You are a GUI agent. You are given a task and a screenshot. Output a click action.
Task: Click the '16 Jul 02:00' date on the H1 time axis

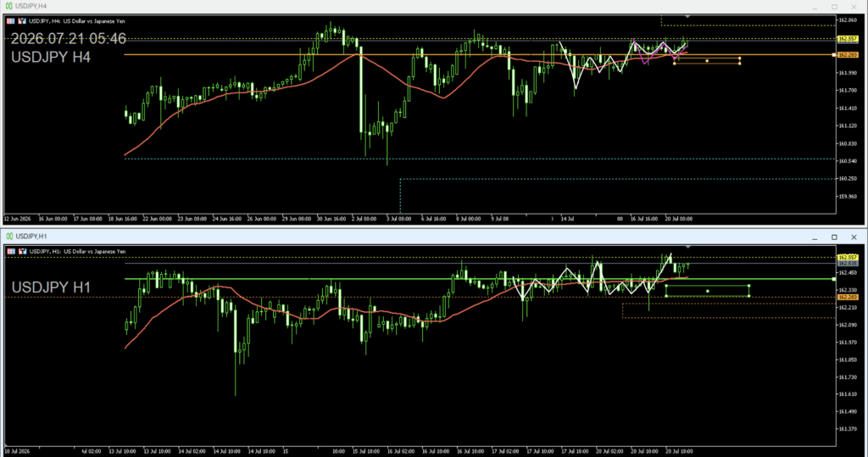[x=401, y=451]
